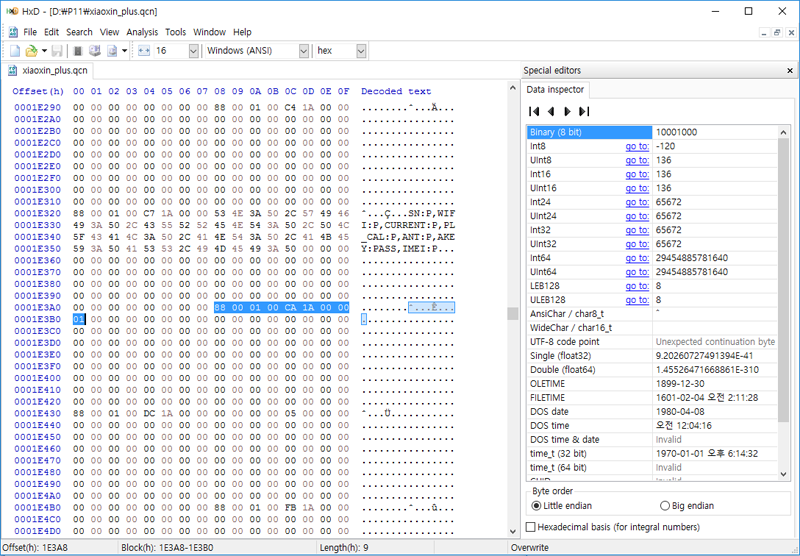Open the bytes per row dropdown showing 16
800x556 pixels.
pyautogui.click(x=193, y=50)
